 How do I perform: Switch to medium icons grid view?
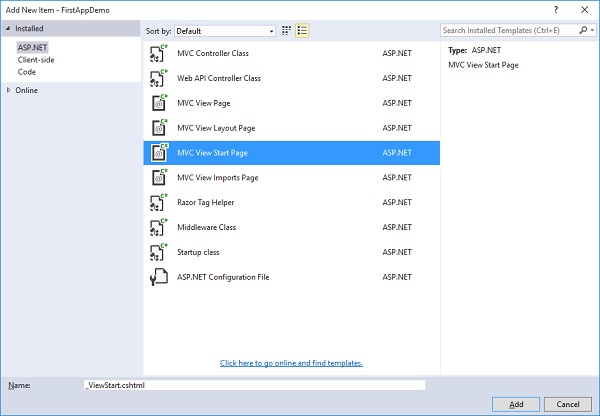286,31
